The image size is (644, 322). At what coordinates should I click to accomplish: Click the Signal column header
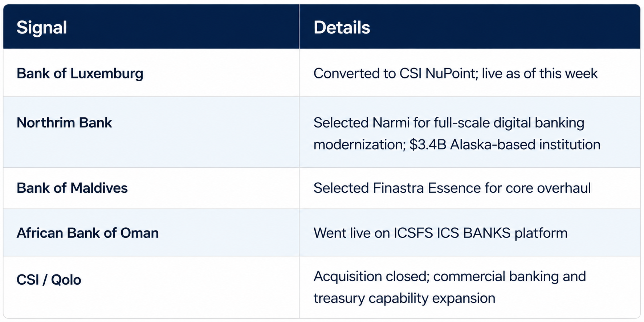pos(42,28)
